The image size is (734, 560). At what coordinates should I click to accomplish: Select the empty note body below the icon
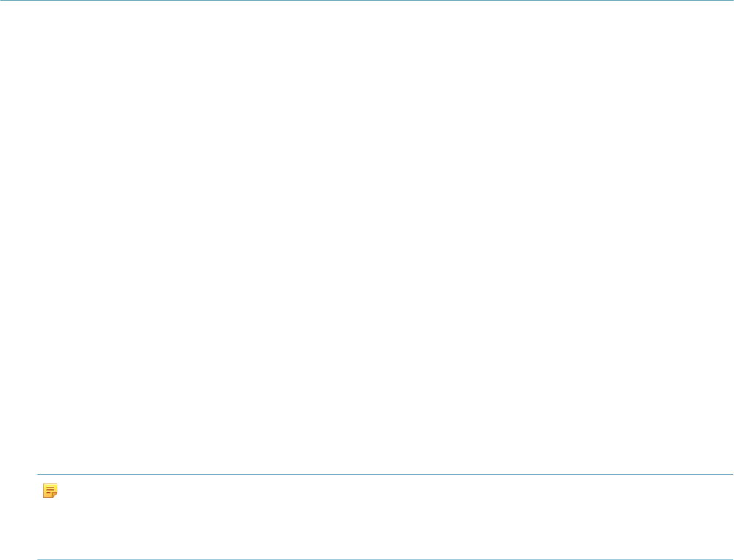(385, 528)
